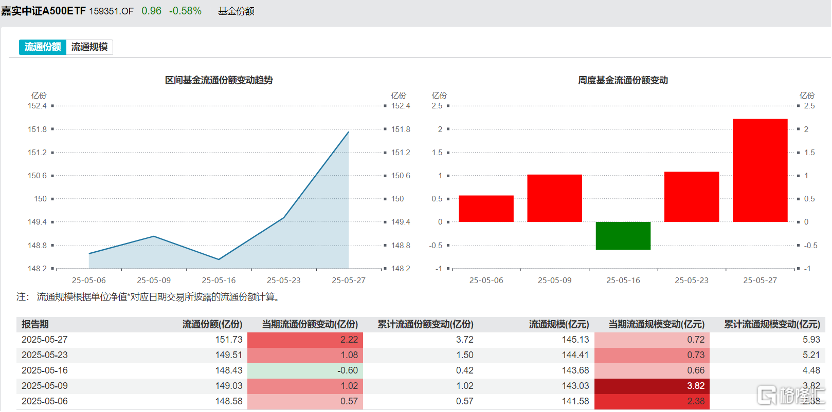The image size is (832, 412).
Task: Click the fund title 嘉实中证A500ETF
Action: [x=44, y=11]
